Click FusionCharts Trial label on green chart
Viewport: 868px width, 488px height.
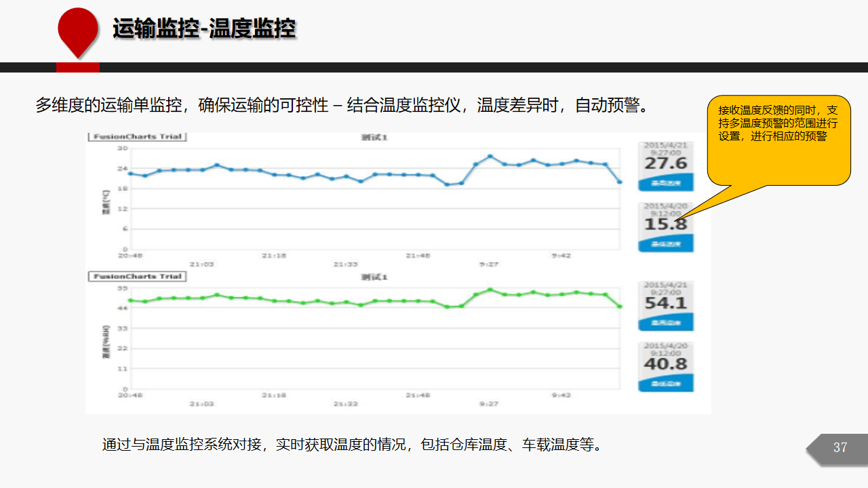(137, 276)
